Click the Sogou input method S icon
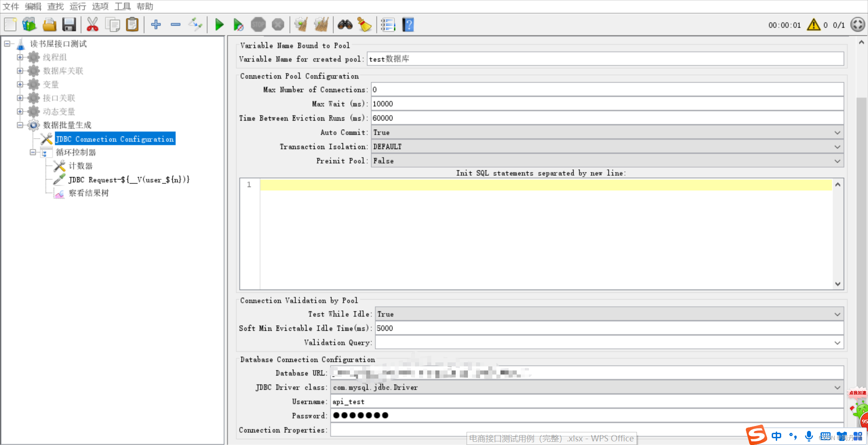The width and height of the screenshot is (868, 445). [756, 435]
